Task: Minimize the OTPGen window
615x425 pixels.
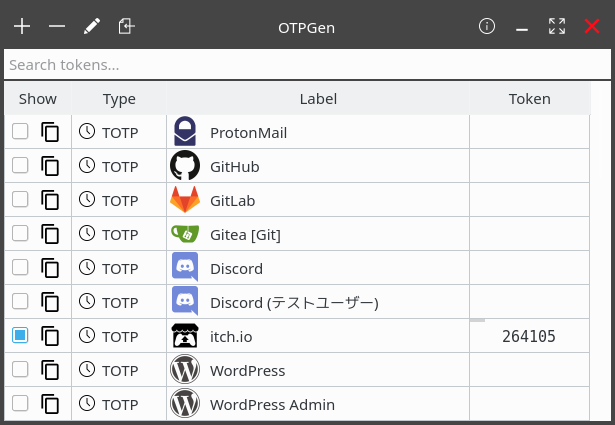Action: [x=522, y=30]
